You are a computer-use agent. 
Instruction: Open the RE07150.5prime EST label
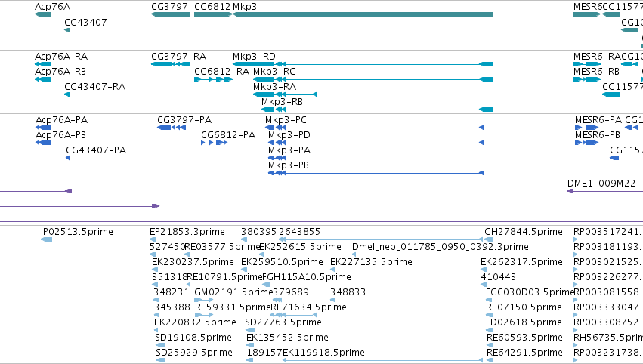524,308
